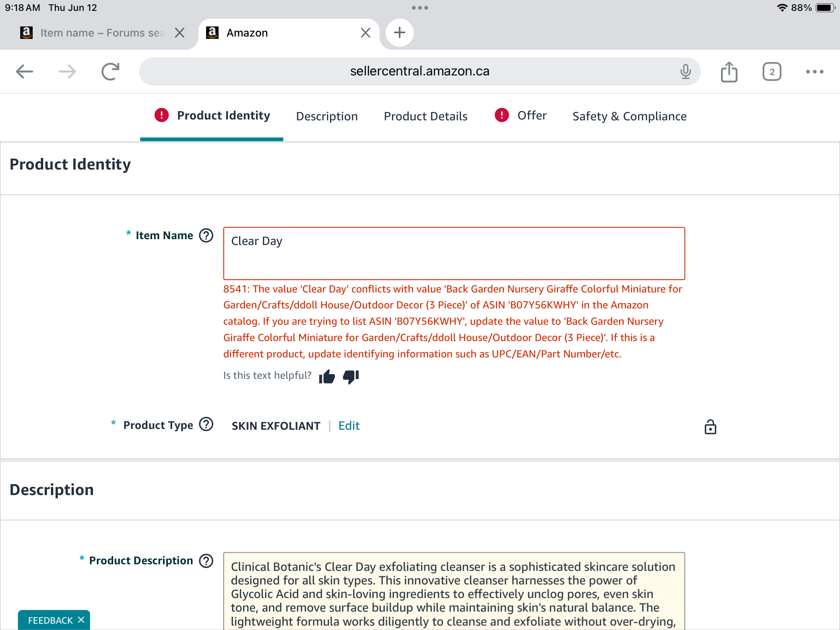The height and width of the screenshot is (630, 840).
Task: Click the Item Name field containing Clear Day
Action: [454, 254]
